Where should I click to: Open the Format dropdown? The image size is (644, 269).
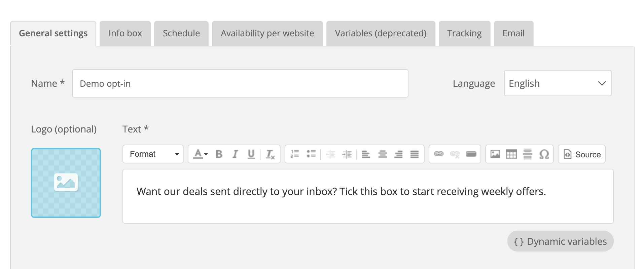153,154
